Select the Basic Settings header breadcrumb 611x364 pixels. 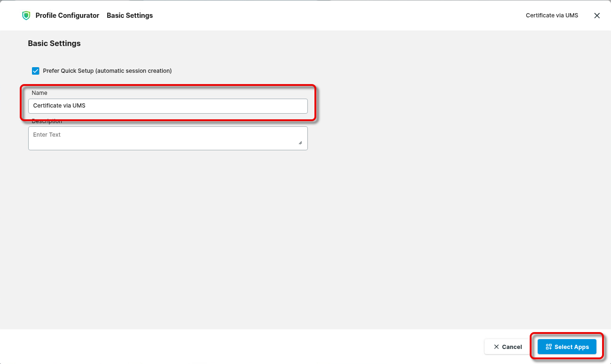[130, 15]
